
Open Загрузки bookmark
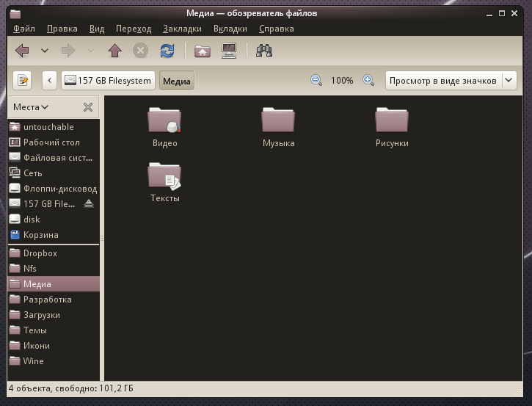tap(54, 315)
